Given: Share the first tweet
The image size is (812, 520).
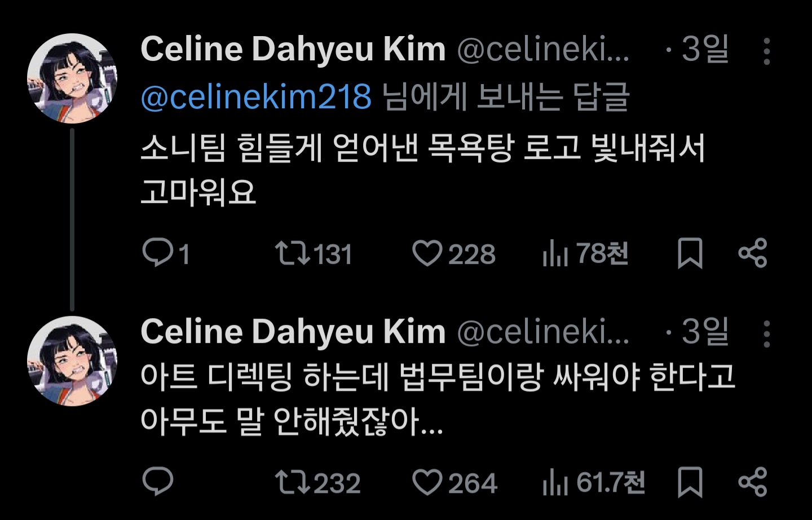Looking at the screenshot, I should point(753,253).
